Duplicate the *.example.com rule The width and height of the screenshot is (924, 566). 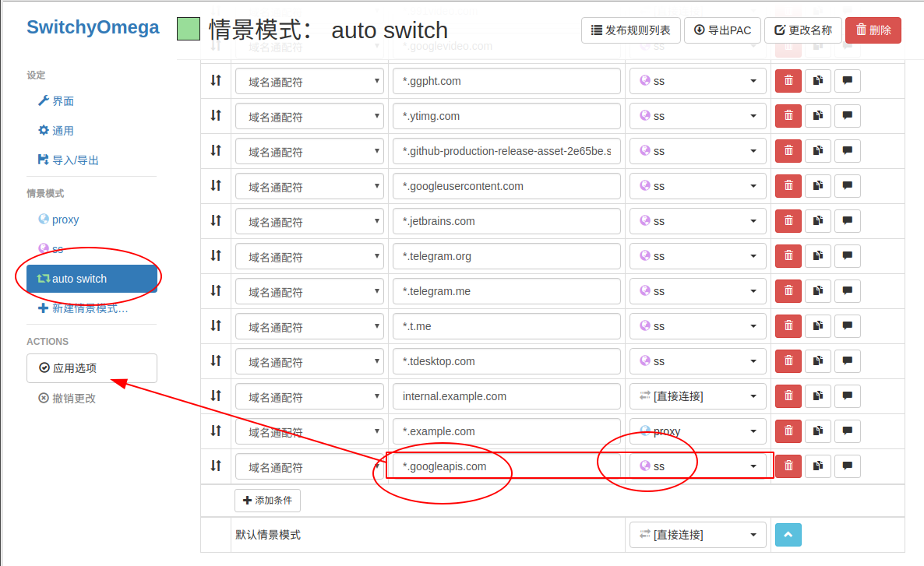click(818, 431)
